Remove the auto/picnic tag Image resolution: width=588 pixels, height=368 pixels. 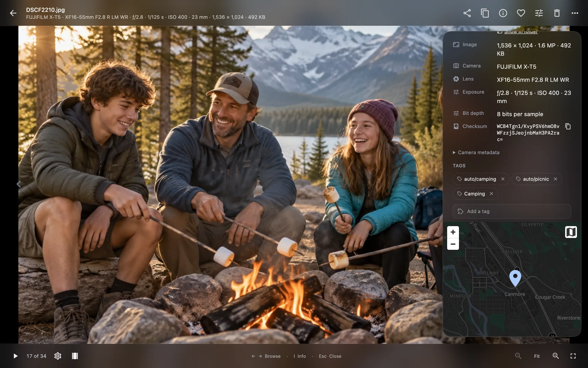point(555,179)
